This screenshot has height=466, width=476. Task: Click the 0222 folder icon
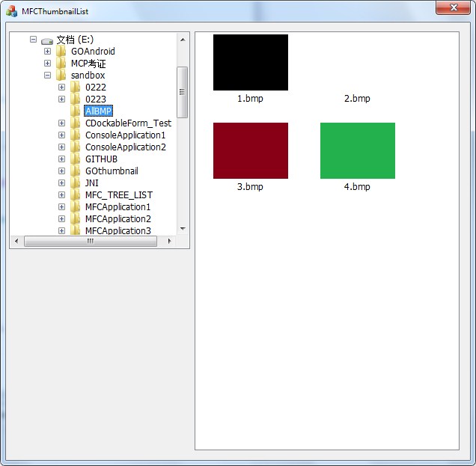[x=76, y=87]
